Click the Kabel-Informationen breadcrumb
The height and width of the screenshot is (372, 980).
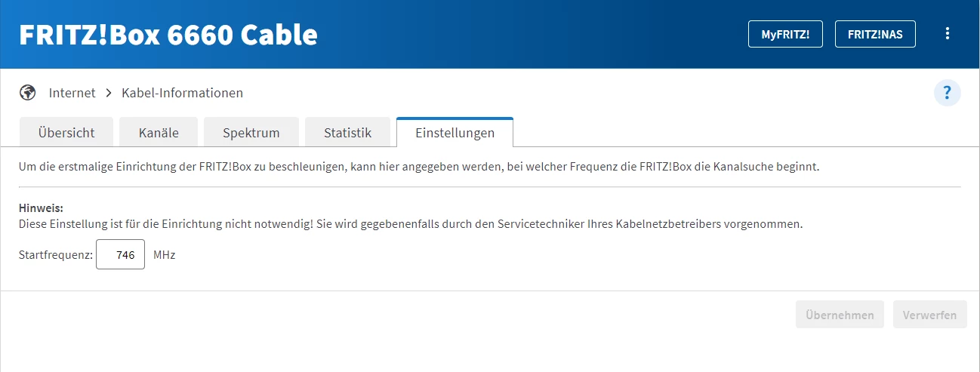(x=182, y=93)
